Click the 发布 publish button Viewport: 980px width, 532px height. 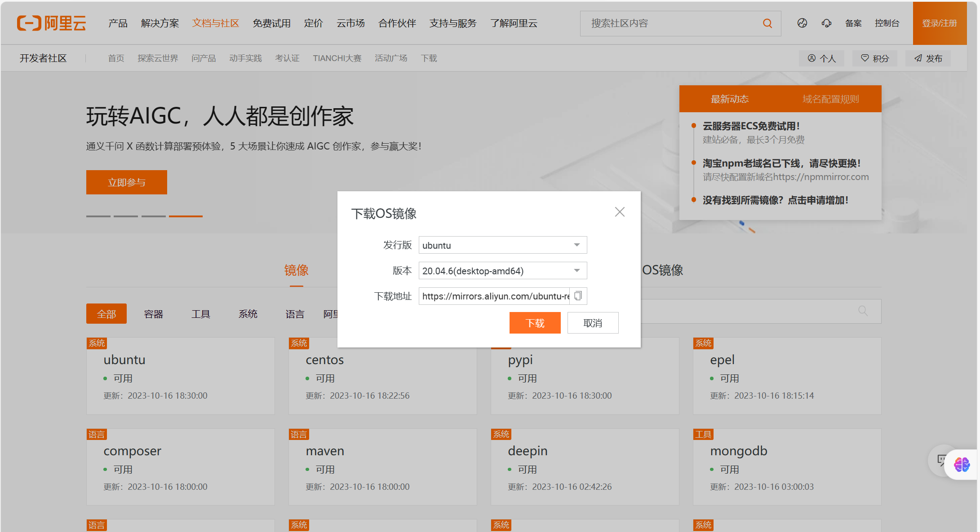[928, 58]
